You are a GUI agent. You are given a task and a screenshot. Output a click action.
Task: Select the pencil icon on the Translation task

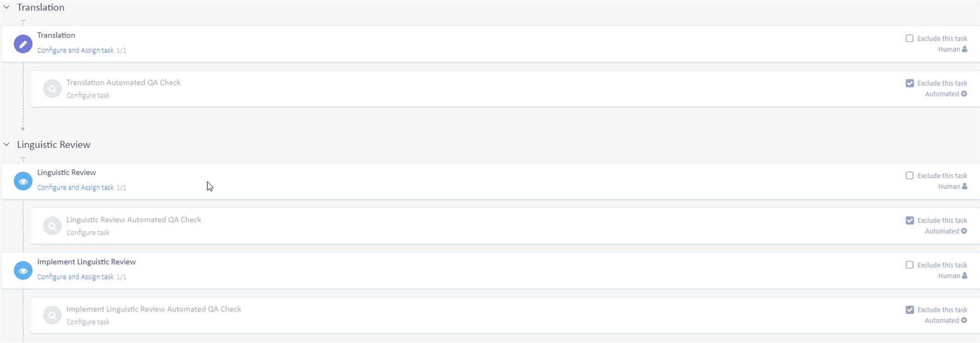[x=23, y=44]
